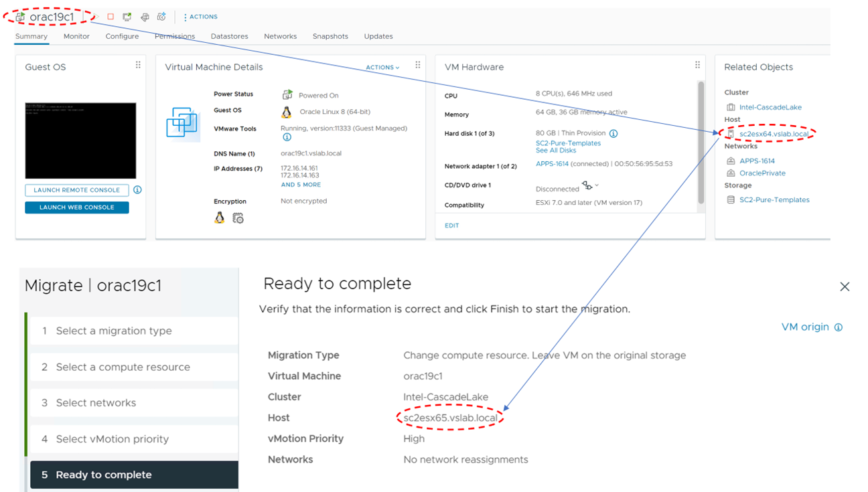The width and height of the screenshot is (868, 492).
Task: Select step 5 Ready to complete
Action: (134, 475)
